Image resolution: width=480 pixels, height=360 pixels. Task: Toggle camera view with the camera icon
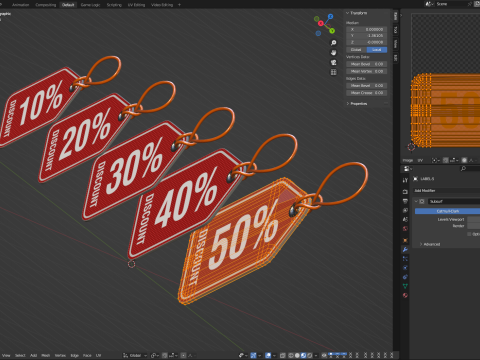[x=333, y=62]
